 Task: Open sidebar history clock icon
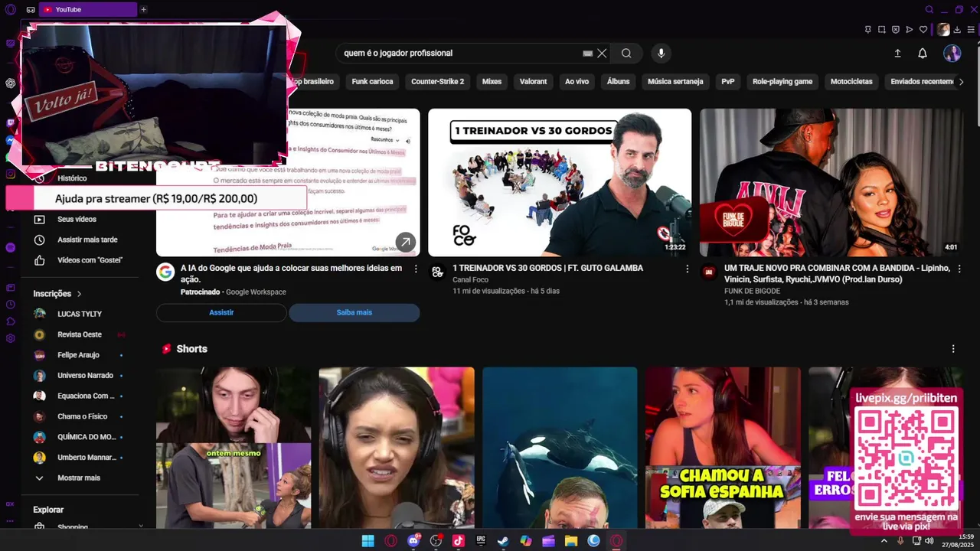pos(11,305)
